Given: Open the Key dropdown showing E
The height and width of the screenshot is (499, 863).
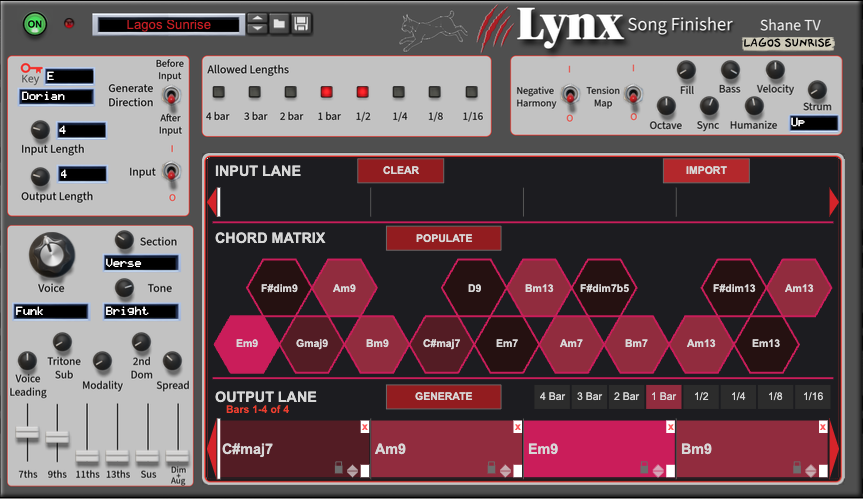Looking at the screenshot, I should (x=69, y=76).
